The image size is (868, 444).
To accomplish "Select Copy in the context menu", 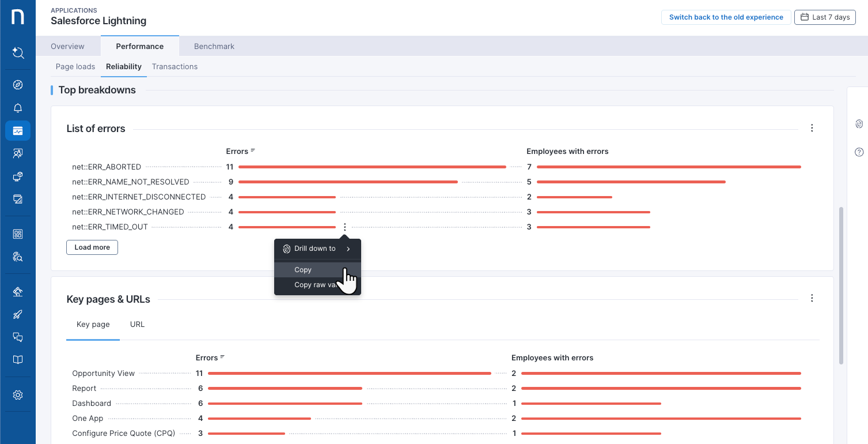I will coord(303,270).
